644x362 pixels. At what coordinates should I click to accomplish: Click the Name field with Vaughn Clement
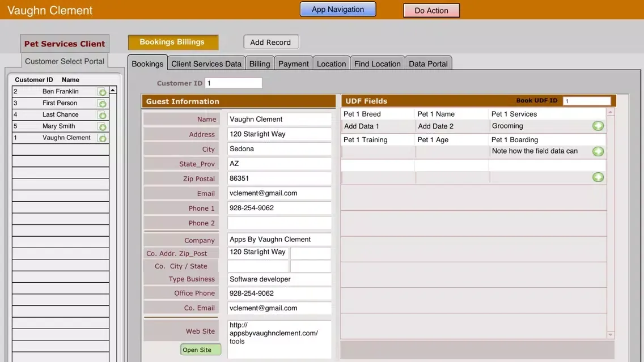pos(279,119)
